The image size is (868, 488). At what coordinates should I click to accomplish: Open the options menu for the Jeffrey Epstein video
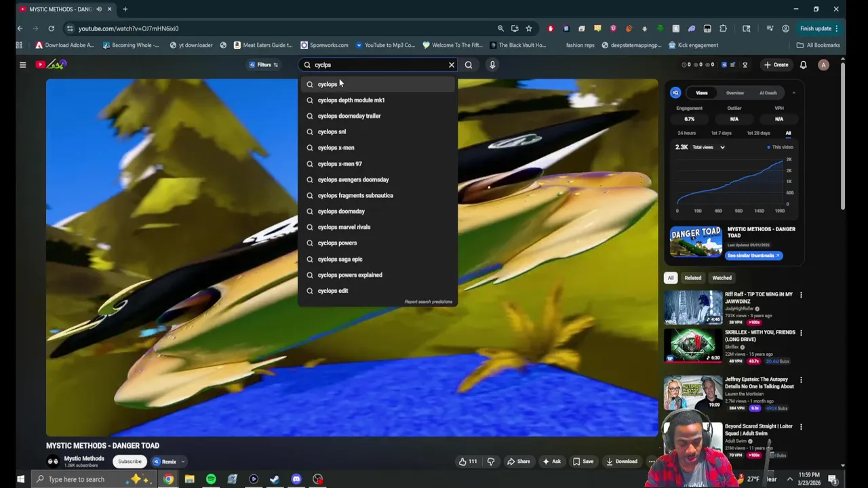click(801, 380)
